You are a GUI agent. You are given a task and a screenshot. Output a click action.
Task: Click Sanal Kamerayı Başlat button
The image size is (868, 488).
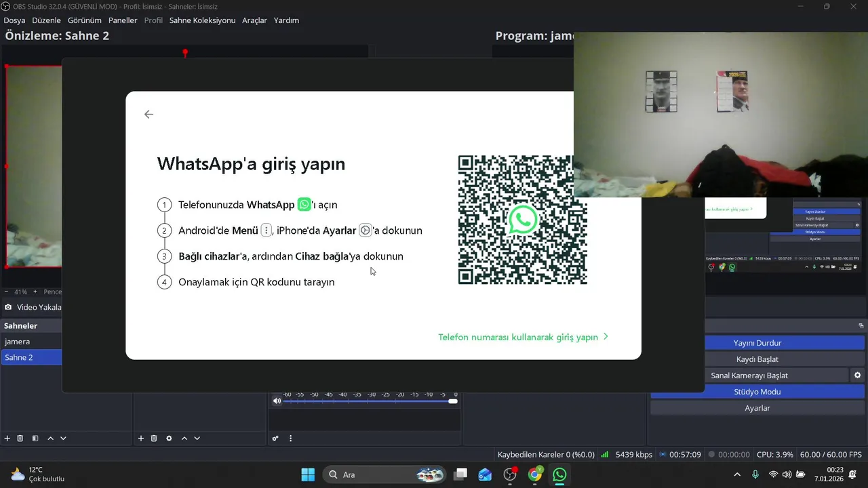[x=749, y=375]
